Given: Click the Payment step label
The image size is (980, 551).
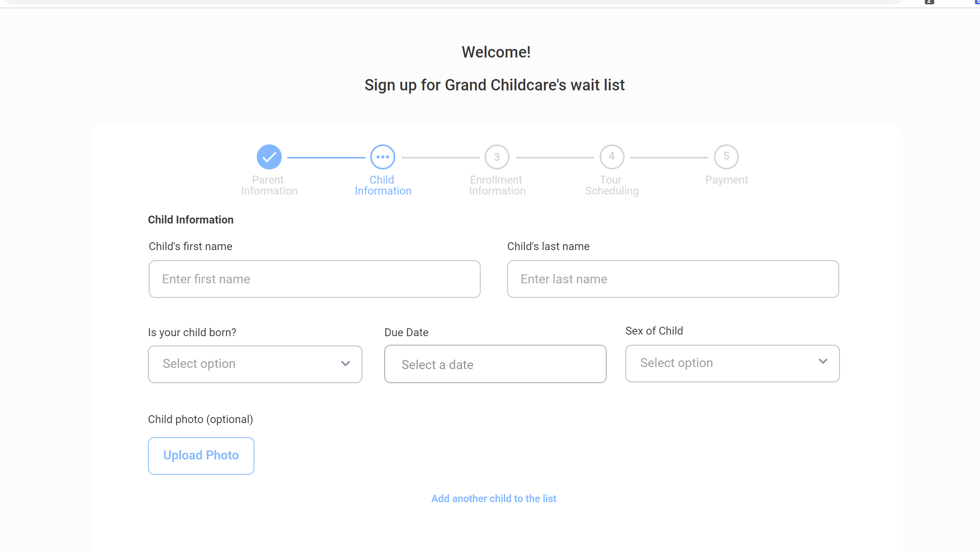Looking at the screenshot, I should pyautogui.click(x=726, y=180).
